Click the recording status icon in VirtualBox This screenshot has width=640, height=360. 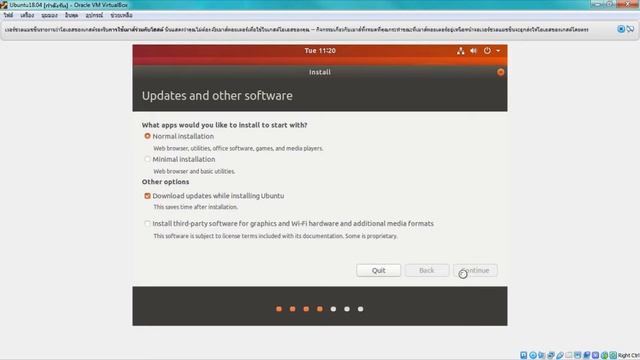(x=587, y=356)
